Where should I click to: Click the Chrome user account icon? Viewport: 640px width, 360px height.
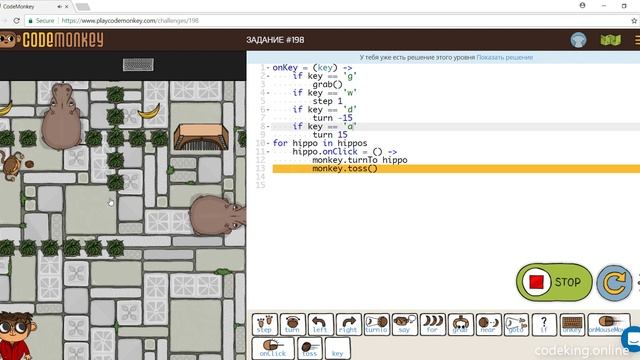coord(582,5)
